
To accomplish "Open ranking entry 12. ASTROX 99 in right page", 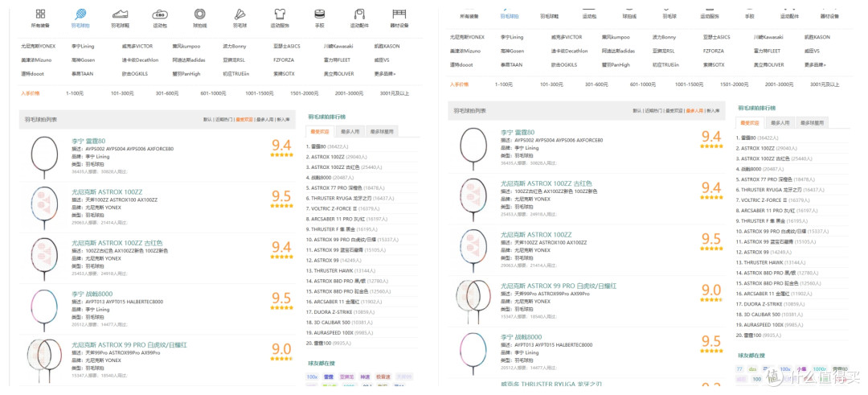I will [764, 252].
